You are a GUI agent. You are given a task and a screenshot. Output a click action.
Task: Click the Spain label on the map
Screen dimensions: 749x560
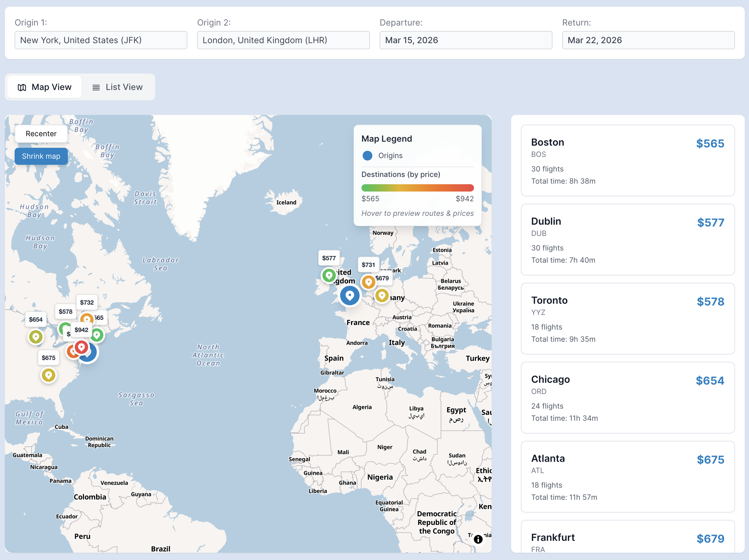point(334,358)
